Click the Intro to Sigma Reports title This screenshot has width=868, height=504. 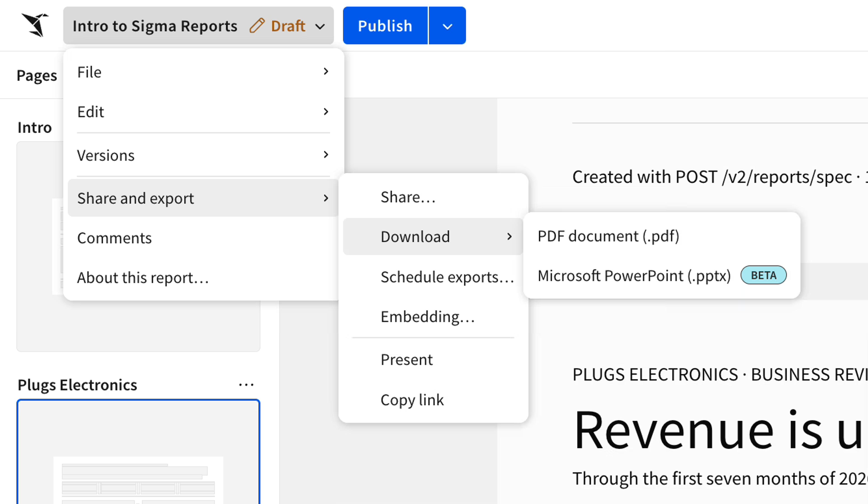[155, 26]
